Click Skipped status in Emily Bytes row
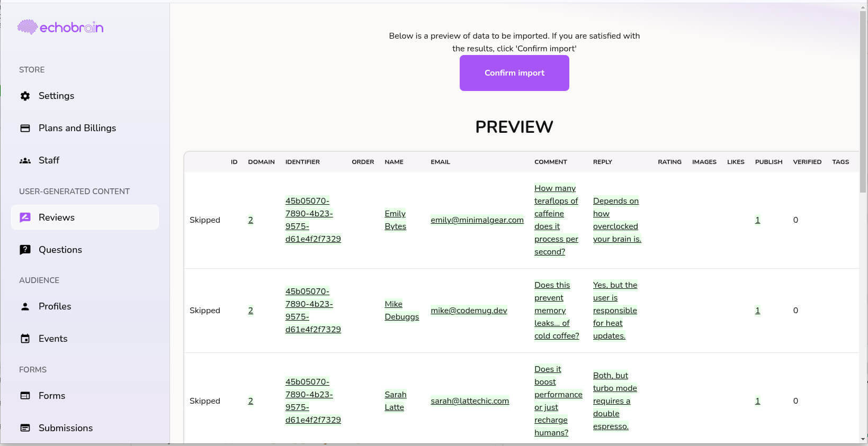 [205, 220]
